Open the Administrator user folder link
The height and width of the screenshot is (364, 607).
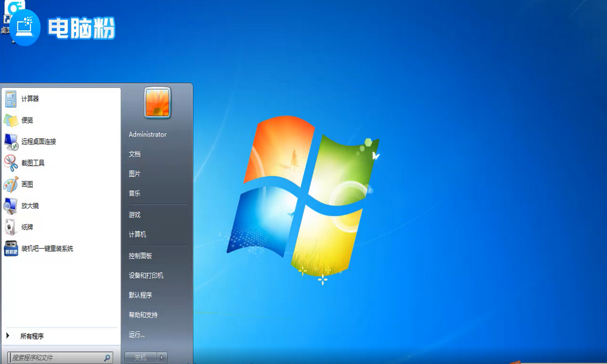148,135
